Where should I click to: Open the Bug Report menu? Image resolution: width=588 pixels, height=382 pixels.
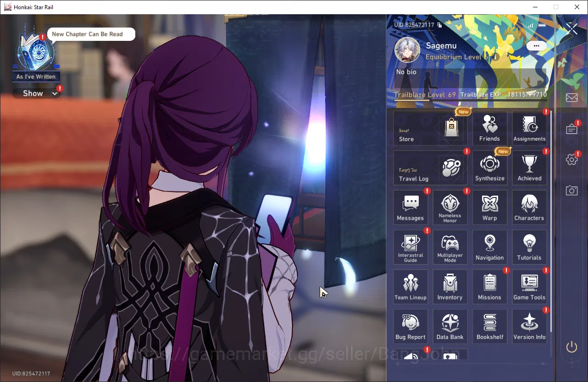[410, 326]
